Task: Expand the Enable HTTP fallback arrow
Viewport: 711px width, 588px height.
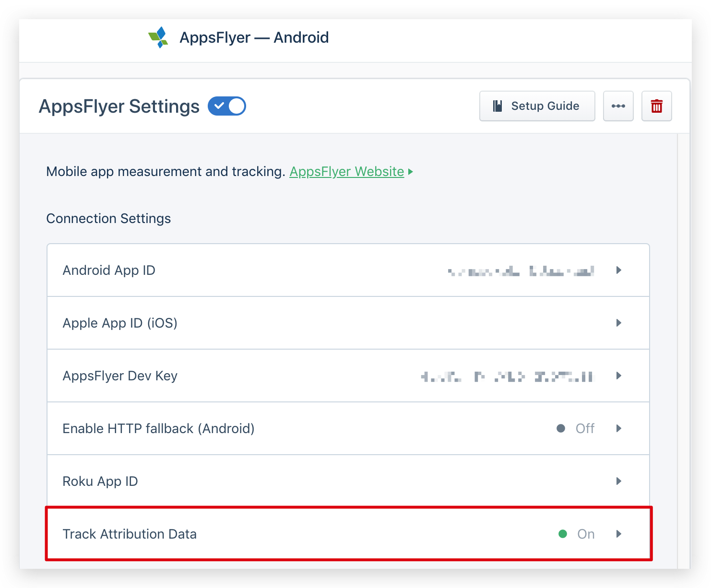Action: tap(619, 429)
